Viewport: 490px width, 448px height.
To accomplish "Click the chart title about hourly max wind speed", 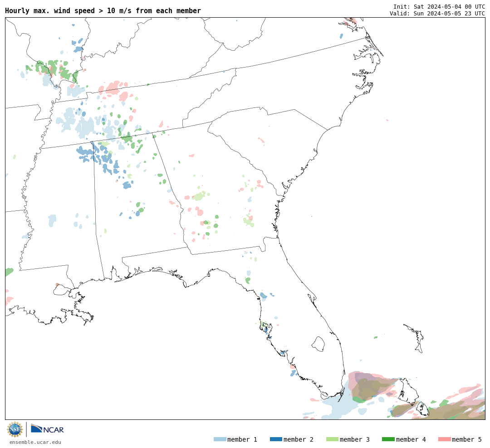I will (x=103, y=10).
